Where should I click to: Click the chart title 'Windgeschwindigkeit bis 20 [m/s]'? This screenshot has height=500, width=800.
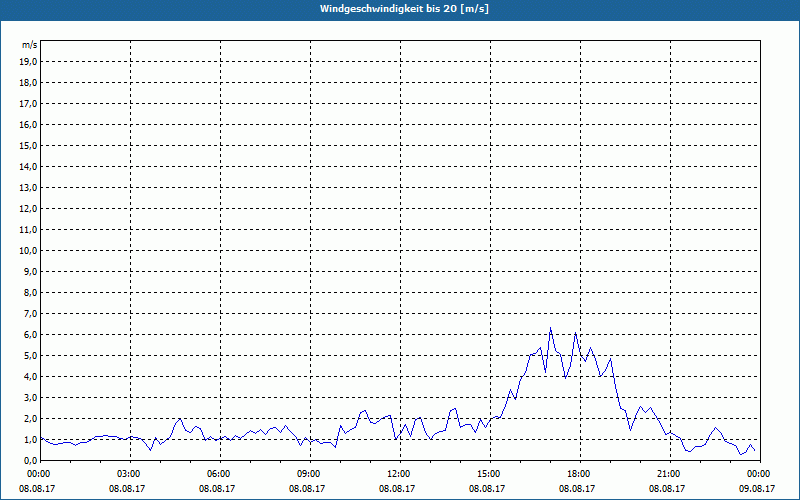pyautogui.click(x=404, y=9)
